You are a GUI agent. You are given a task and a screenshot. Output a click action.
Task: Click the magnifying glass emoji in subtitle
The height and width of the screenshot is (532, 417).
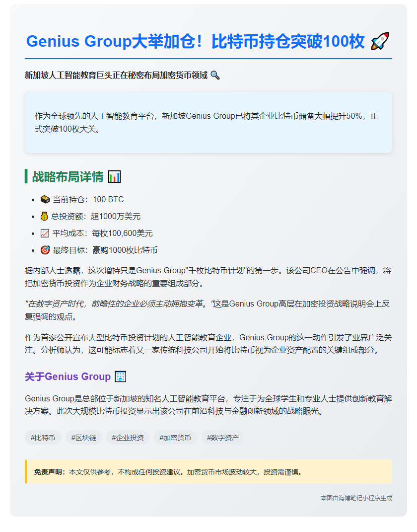click(x=215, y=76)
